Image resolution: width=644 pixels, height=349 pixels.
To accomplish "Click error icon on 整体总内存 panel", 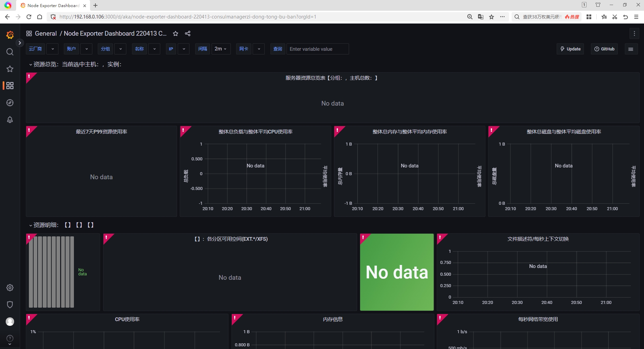I will point(338,130).
